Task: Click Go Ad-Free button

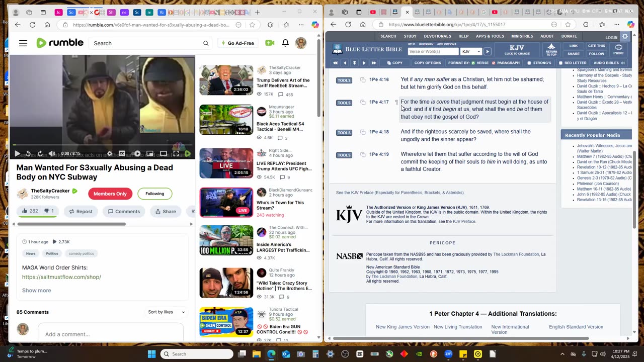Action: click(x=237, y=43)
